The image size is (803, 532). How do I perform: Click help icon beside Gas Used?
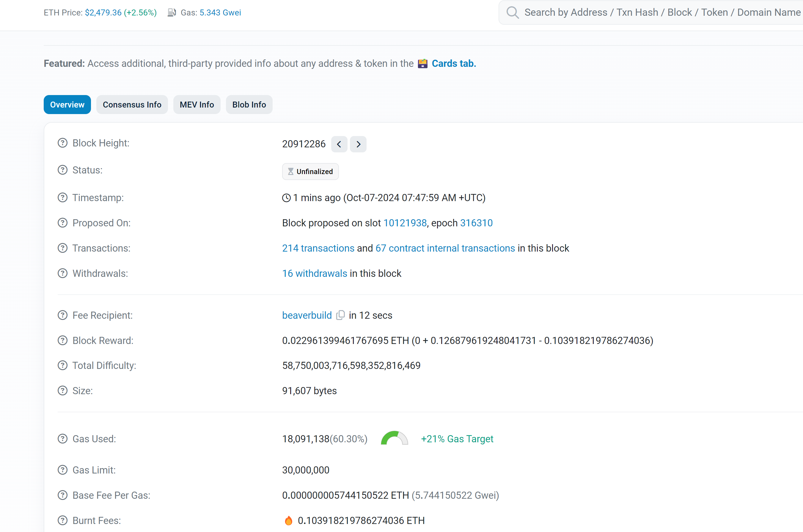click(x=62, y=439)
